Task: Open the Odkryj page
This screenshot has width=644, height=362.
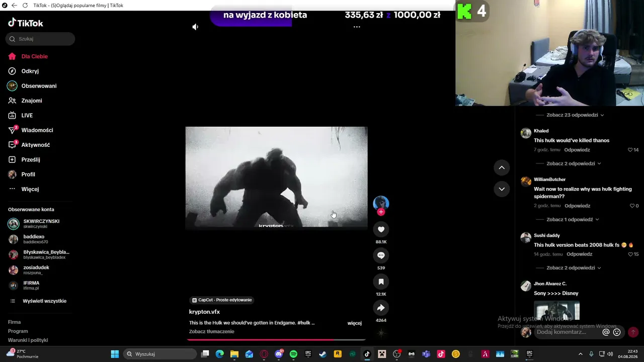Action: 30,71
